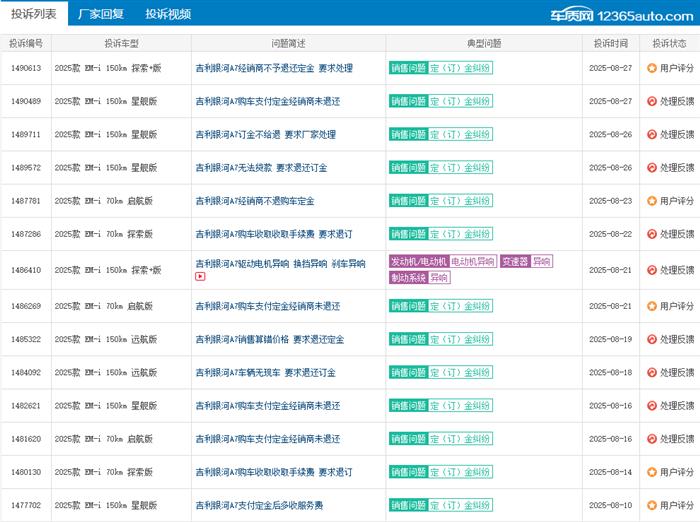Click the 投诉时间 column header

tap(610, 44)
